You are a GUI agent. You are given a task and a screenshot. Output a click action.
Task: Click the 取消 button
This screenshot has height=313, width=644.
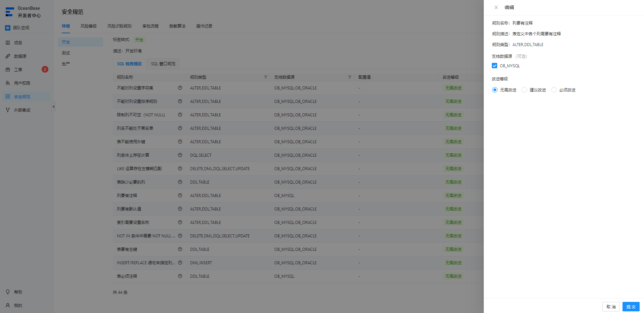pyautogui.click(x=611, y=307)
